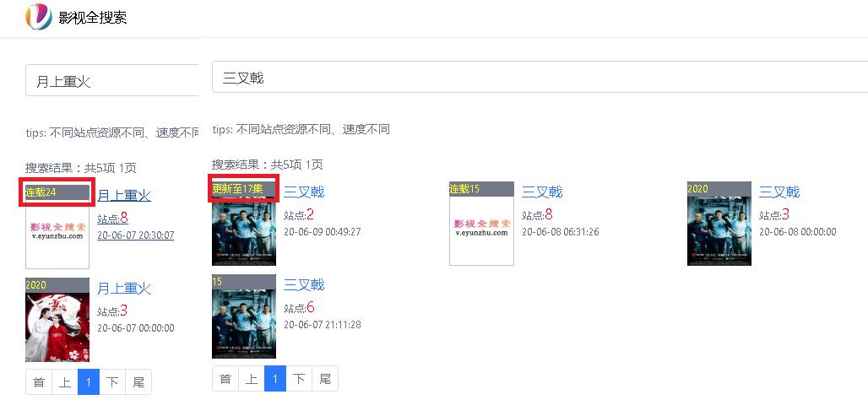
Task: Click the 站点:6 count beside 三叉戟
Action: tap(300, 308)
